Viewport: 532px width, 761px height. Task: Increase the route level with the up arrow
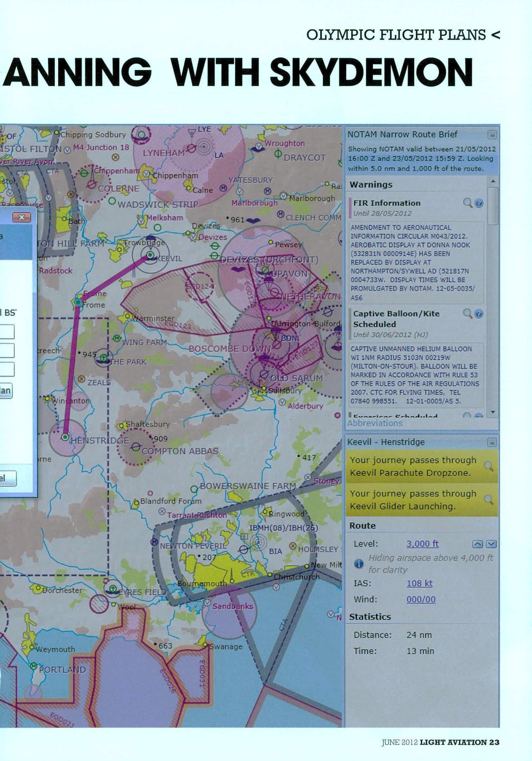click(477, 544)
